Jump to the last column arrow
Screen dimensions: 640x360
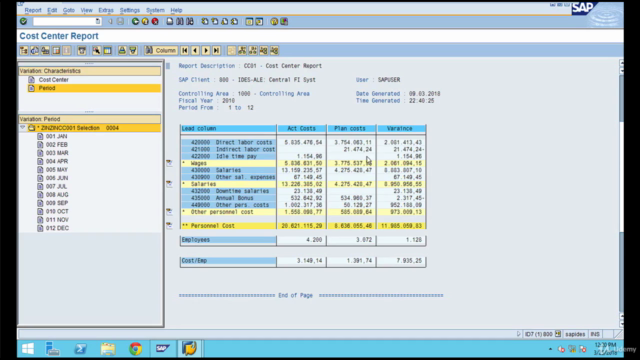click(x=216, y=50)
